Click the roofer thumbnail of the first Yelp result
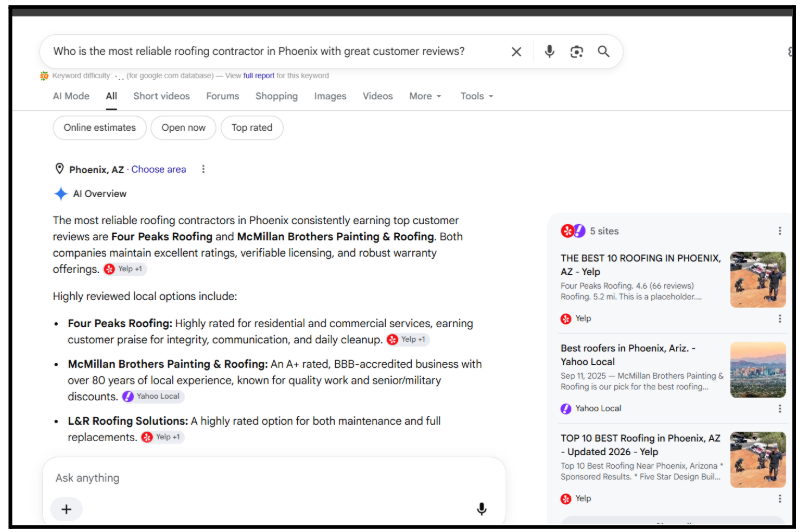This screenshot has width=802, height=532. (758, 280)
